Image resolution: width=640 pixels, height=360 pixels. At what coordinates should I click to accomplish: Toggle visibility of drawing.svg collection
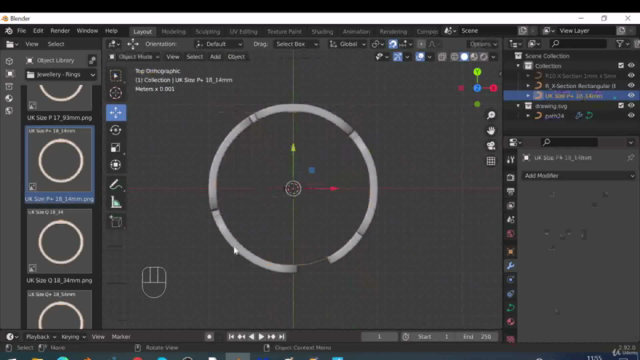pos(631,106)
